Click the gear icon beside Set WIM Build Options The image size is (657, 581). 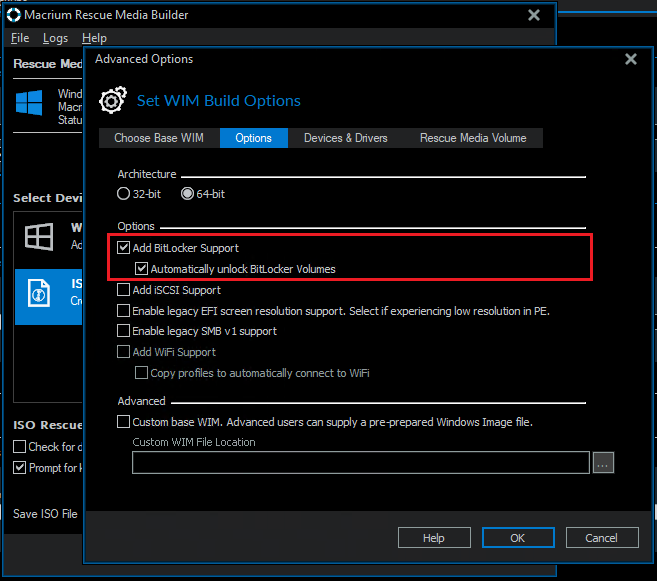click(112, 100)
